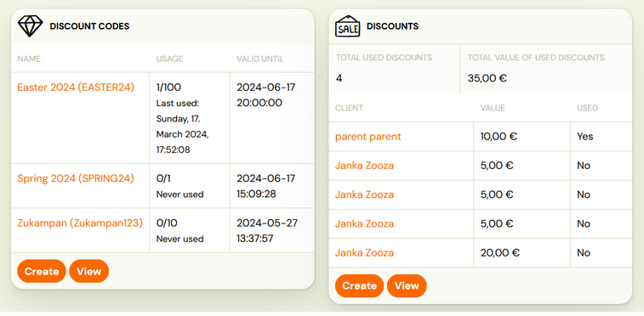The width and height of the screenshot is (644, 316).
Task: Select the Last used Sunday, 17. March text
Action: (x=182, y=127)
